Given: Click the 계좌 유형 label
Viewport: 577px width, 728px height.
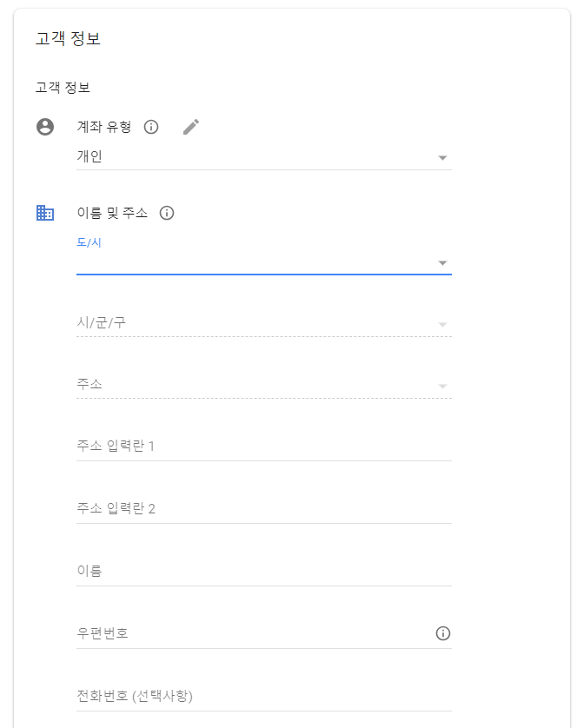Looking at the screenshot, I should [104, 127].
